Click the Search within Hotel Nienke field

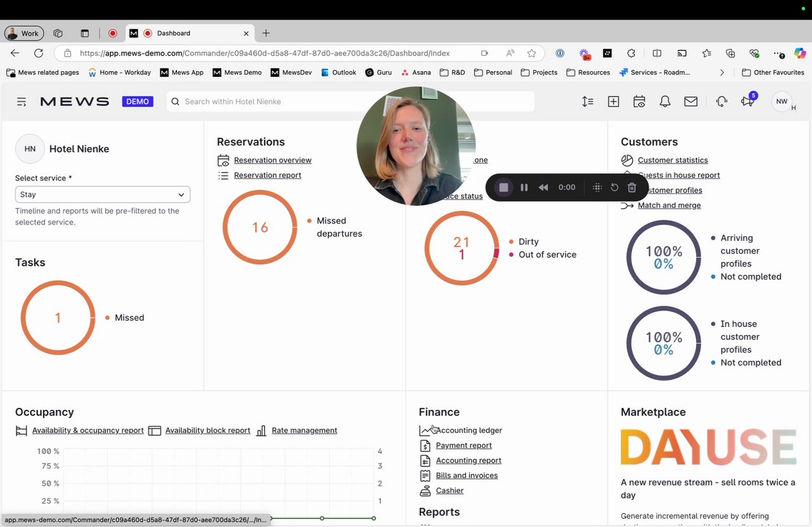[x=350, y=101]
